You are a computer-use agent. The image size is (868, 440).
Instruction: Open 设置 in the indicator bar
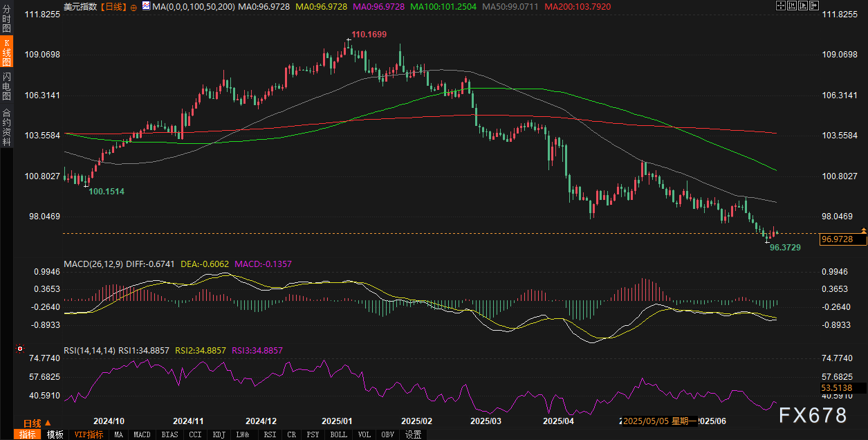click(413, 434)
